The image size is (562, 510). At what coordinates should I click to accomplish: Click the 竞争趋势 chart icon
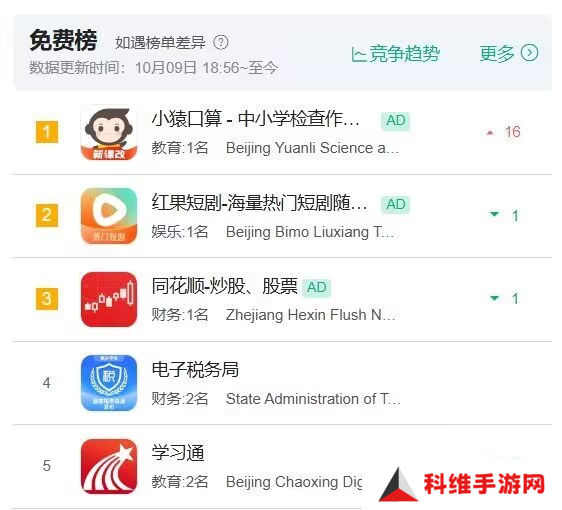pyautogui.click(x=358, y=54)
